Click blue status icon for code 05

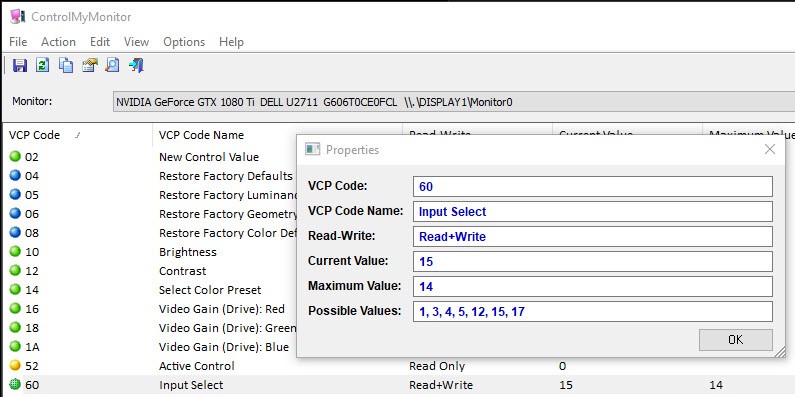(x=15, y=195)
